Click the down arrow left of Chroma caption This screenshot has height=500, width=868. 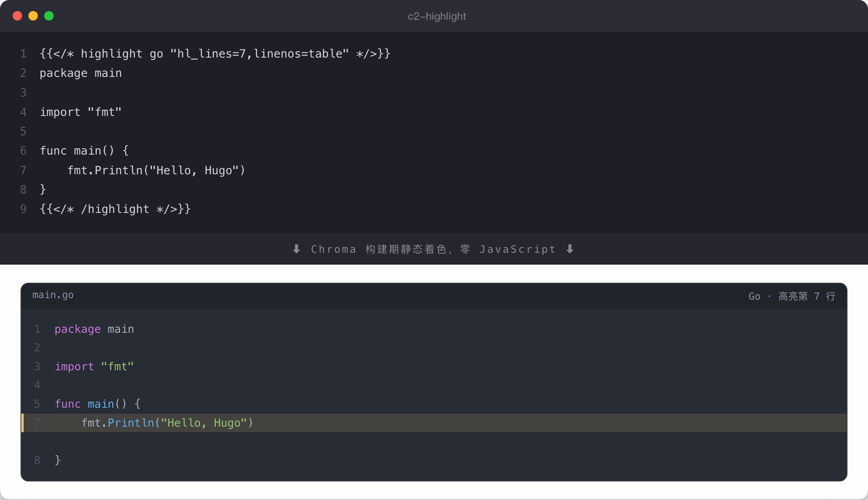296,249
